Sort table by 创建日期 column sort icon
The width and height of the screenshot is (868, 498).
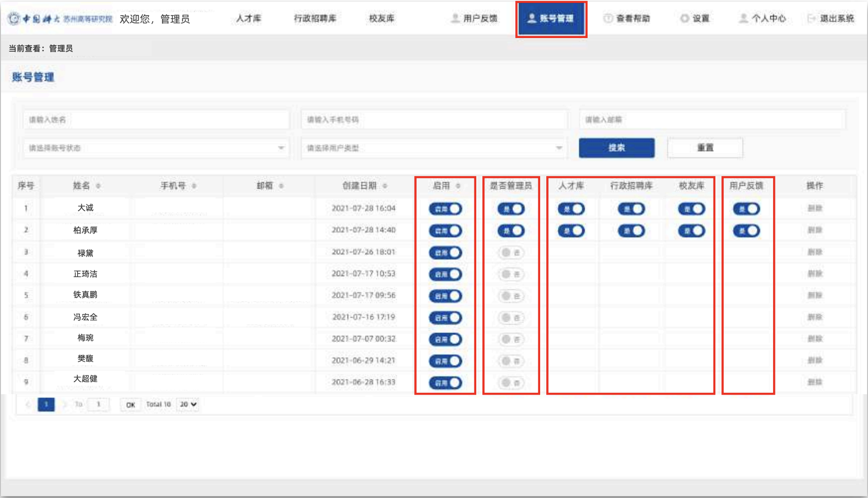pos(385,186)
